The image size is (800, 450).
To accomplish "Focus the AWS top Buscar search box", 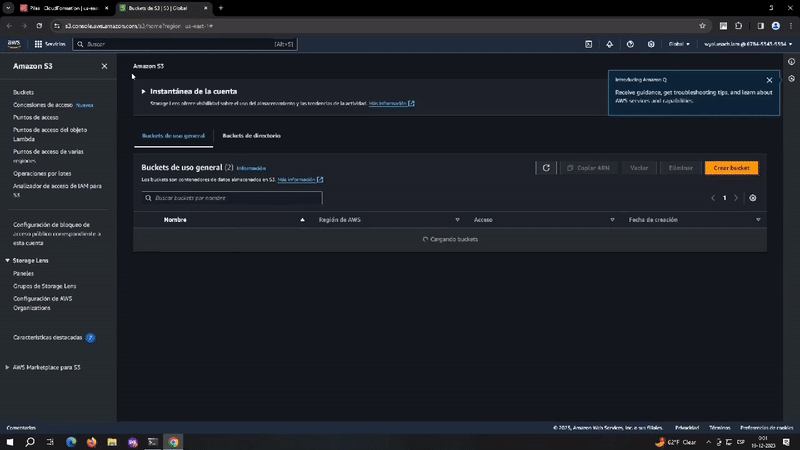I will [x=185, y=44].
